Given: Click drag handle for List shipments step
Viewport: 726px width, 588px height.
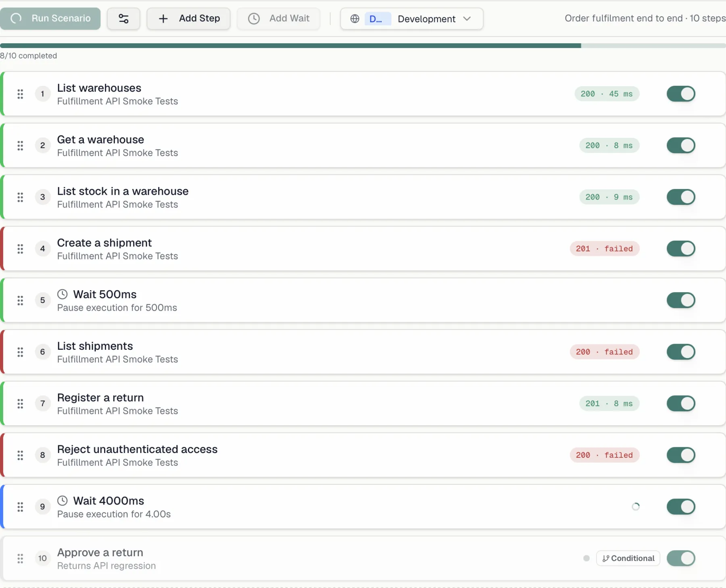Looking at the screenshot, I should (20, 352).
